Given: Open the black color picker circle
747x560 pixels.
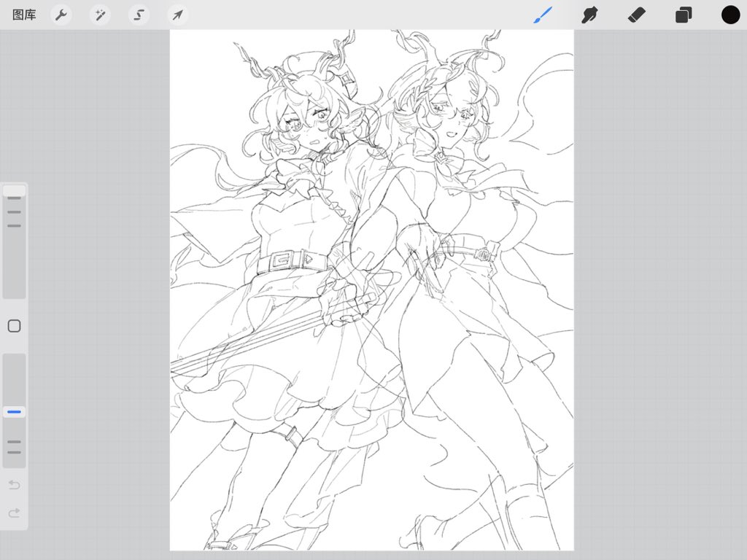Looking at the screenshot, I should tap(730, 15).
